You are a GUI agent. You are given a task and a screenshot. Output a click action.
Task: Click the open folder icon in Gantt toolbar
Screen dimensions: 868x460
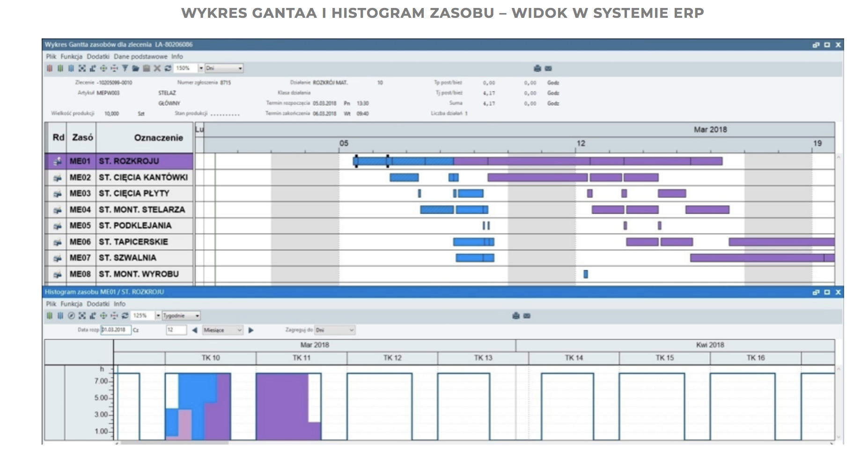pos(136,68)
